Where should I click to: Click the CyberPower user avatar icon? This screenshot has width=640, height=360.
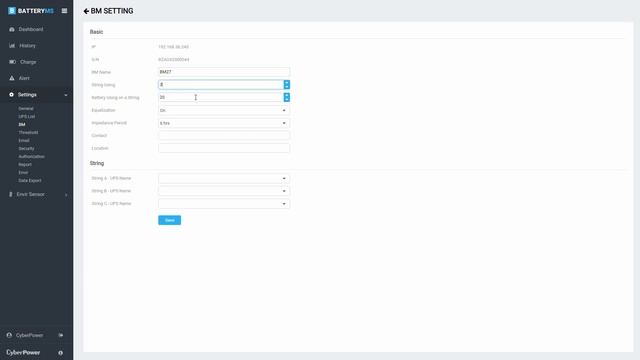[9, 335]
